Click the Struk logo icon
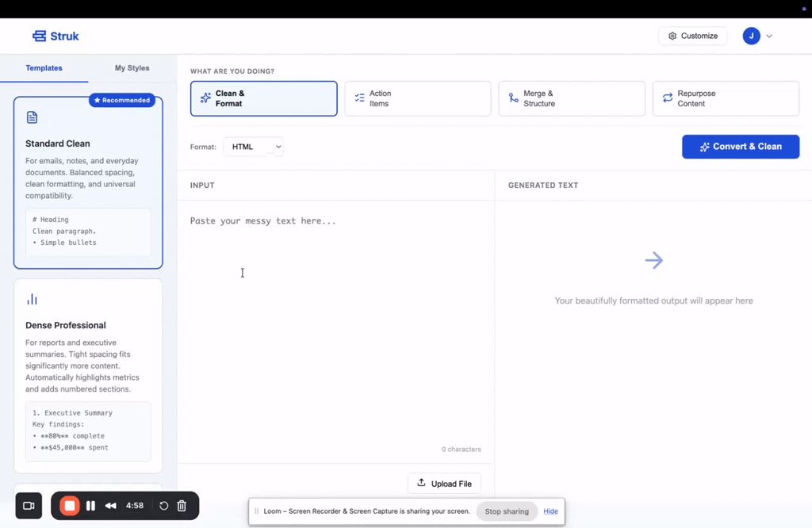This screenshot has width=812, height=528. point(39,36)
